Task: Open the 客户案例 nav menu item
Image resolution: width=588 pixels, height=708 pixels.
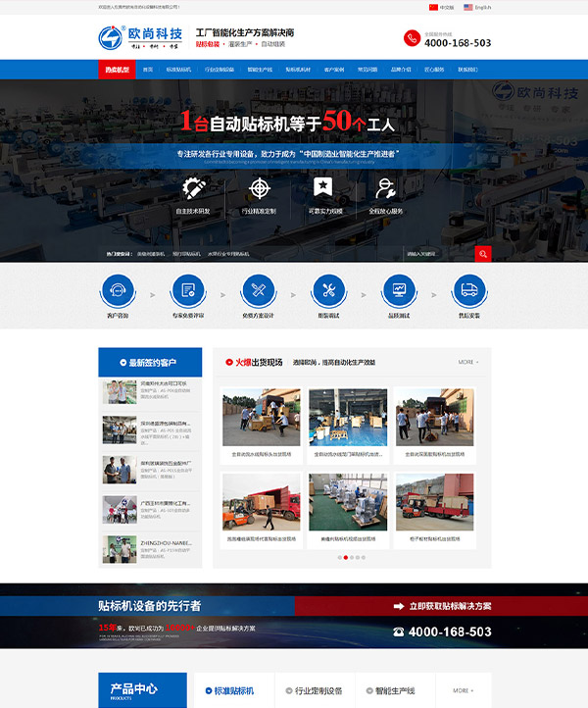Action: click(x=334, y=70)
